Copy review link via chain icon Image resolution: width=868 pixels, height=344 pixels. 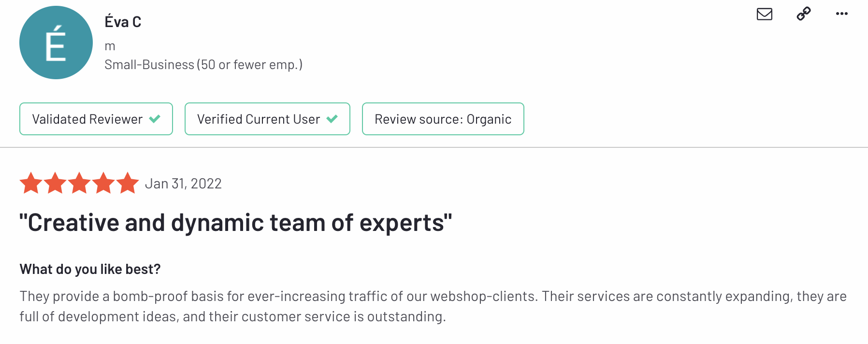[x=803, y=14]
